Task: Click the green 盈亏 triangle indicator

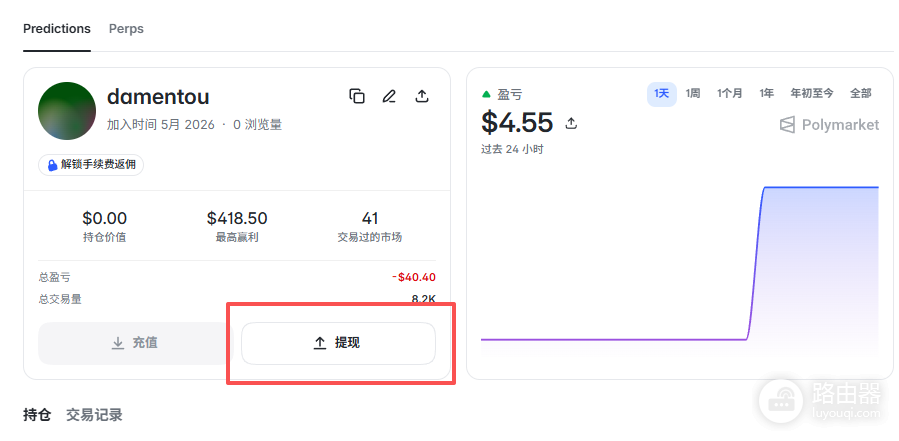Action: tap(487, 94)
